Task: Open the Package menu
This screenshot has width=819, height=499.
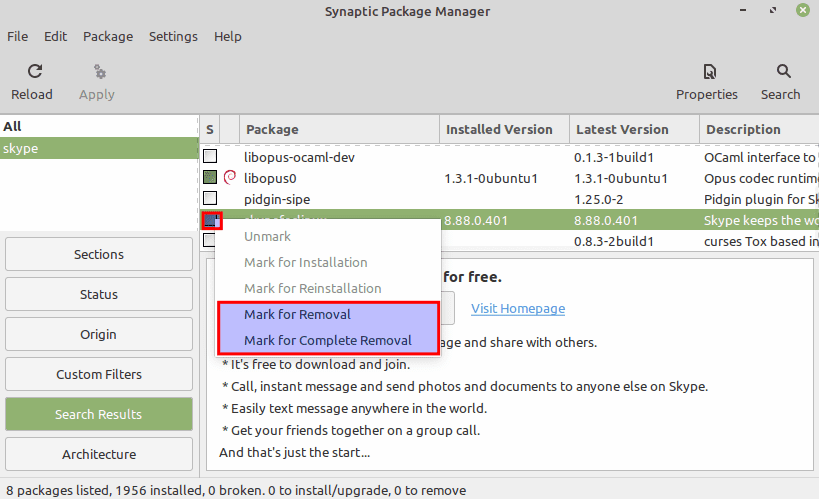Action: (x=108, y=36)
